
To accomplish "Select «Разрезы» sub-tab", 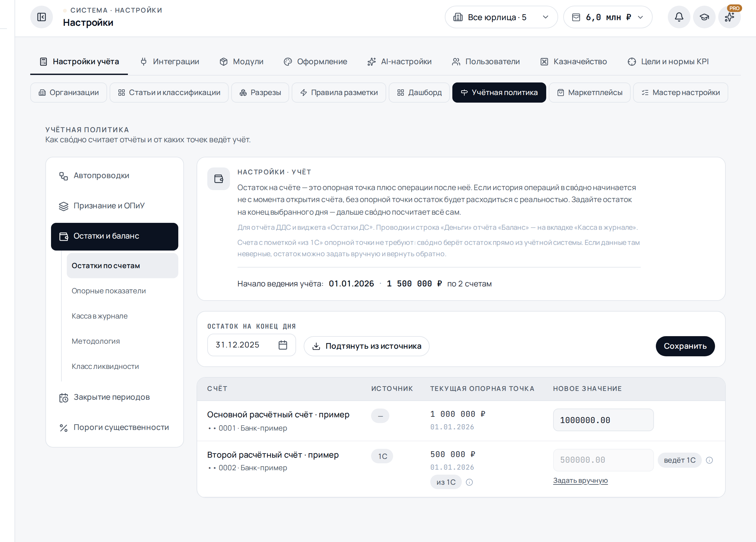I will [260, 93].
